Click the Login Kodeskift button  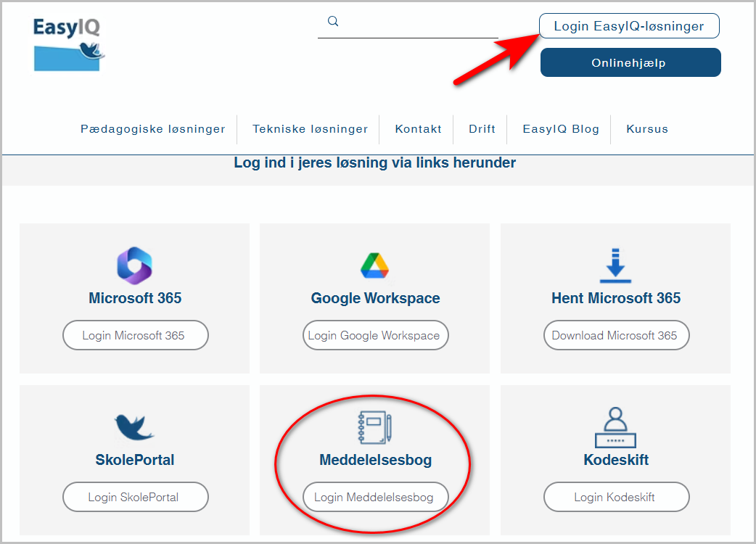point(617,498)
